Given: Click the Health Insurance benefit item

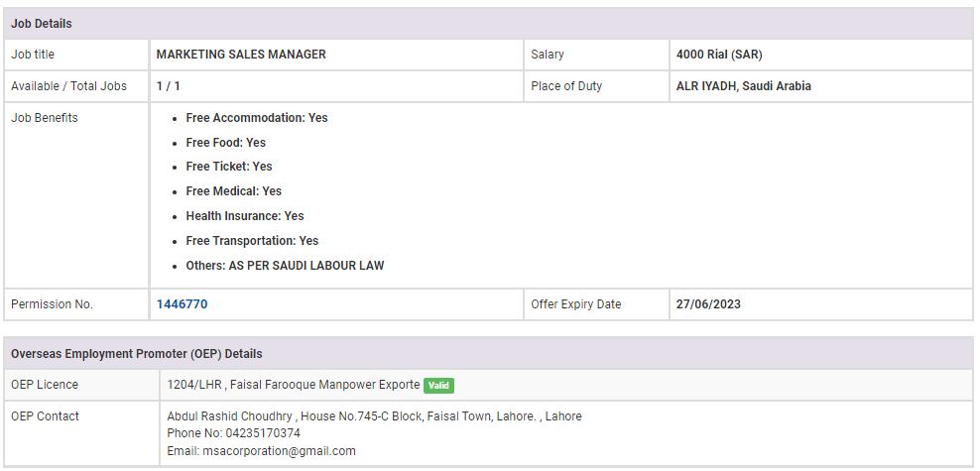Looking at the screenshot, I should 244,216.
